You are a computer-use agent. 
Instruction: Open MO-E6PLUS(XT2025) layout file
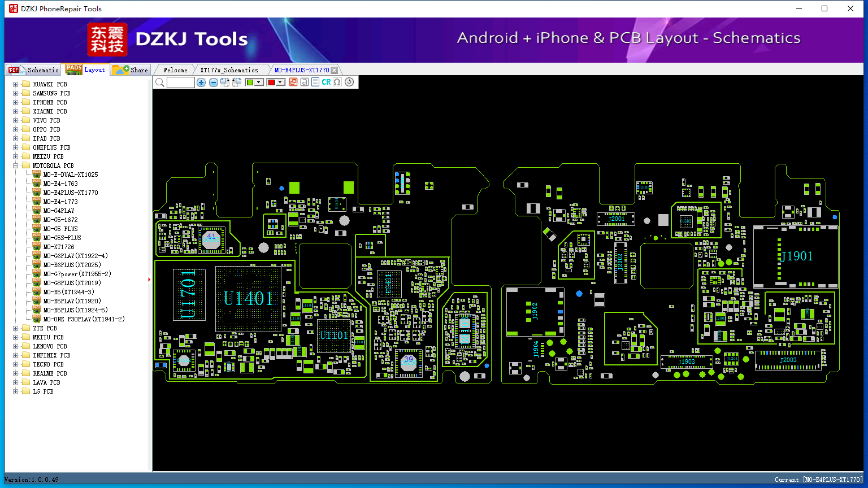point(72,265)
